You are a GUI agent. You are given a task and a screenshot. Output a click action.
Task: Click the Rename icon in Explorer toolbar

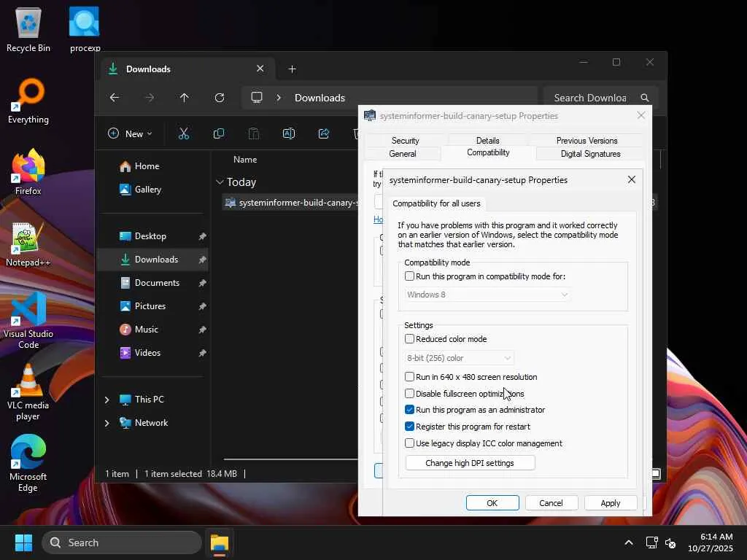[x=288, y=133]
